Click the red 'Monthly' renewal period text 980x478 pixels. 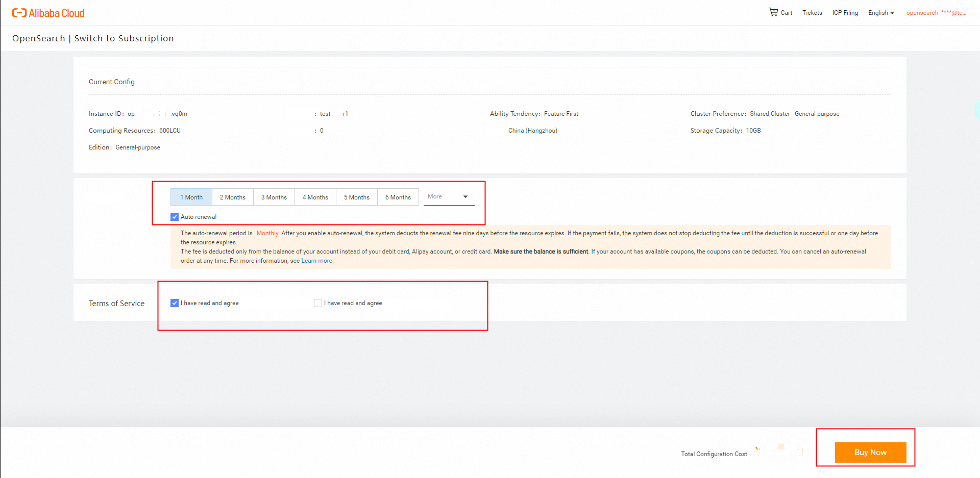267,233
